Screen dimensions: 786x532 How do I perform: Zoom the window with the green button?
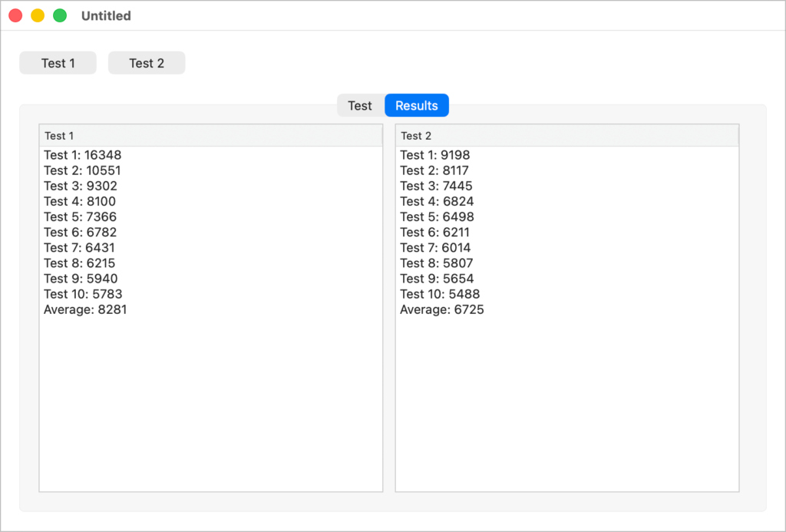click(x=60, y=16)
